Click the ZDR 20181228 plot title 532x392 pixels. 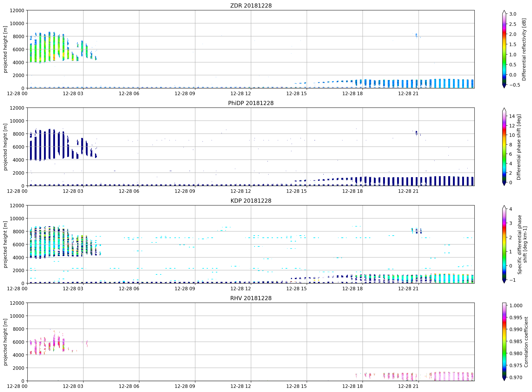coord(251,5)
